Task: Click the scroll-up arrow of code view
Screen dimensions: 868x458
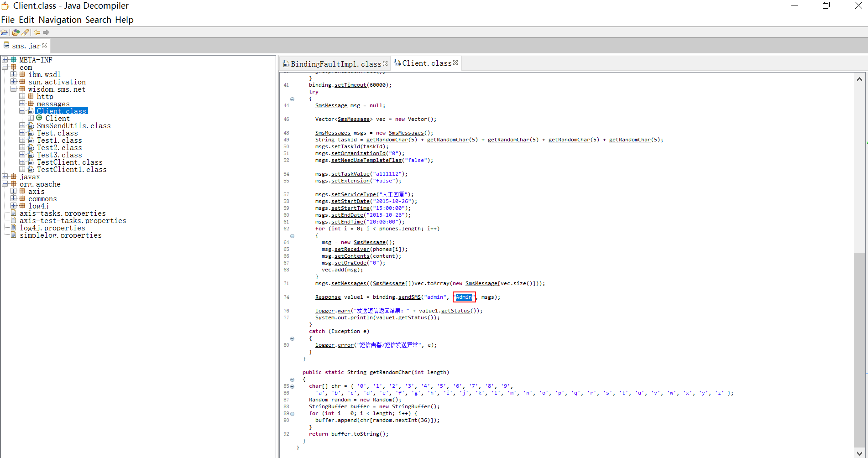Action: pyautogui.click(x=859, y=79)
